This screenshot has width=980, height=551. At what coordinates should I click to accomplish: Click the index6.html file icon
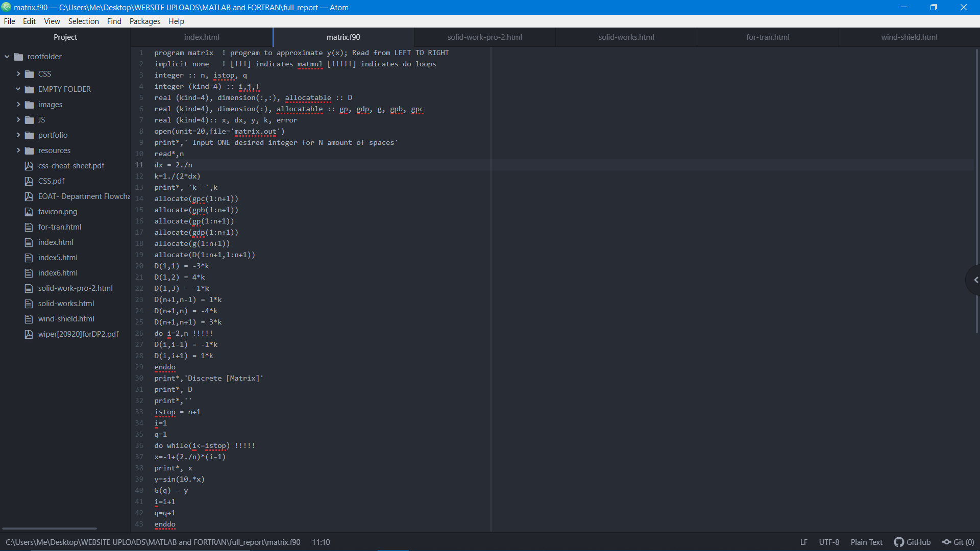29,273
